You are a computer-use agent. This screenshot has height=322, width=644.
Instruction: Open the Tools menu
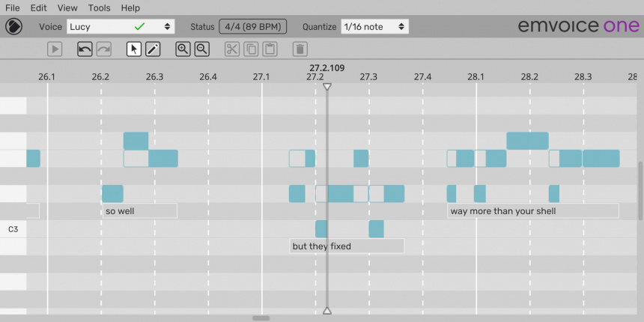point(100,7)
